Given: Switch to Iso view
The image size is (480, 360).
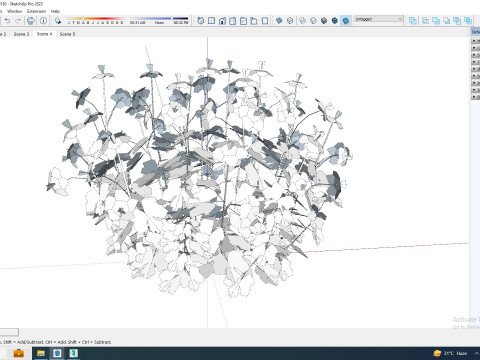Looking at the screenshot, I should pos(201,21).
